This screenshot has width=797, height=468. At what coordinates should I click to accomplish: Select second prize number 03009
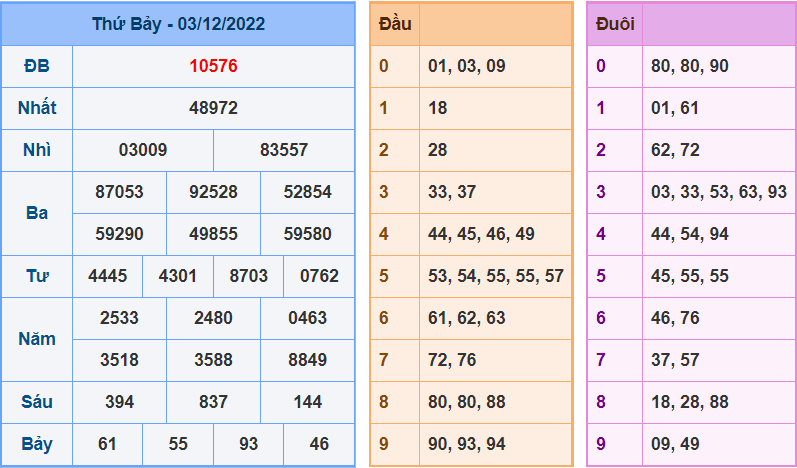(x=143, y=150)
